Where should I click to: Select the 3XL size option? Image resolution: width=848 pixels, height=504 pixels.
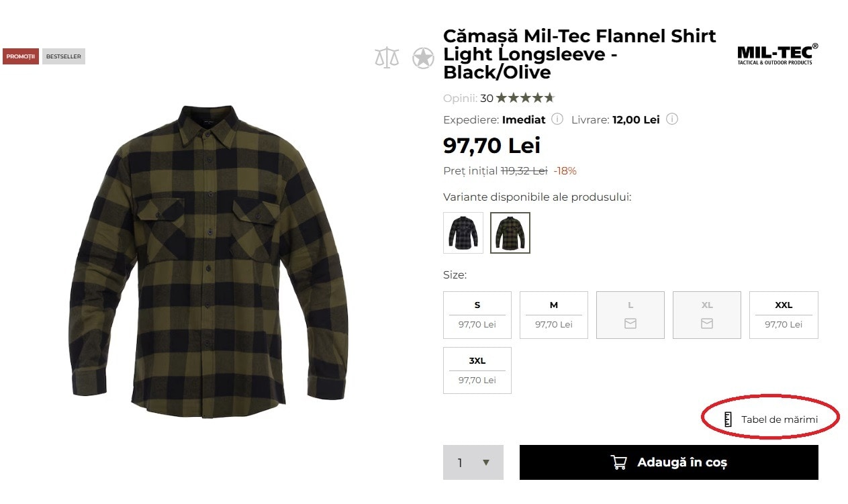477,370
